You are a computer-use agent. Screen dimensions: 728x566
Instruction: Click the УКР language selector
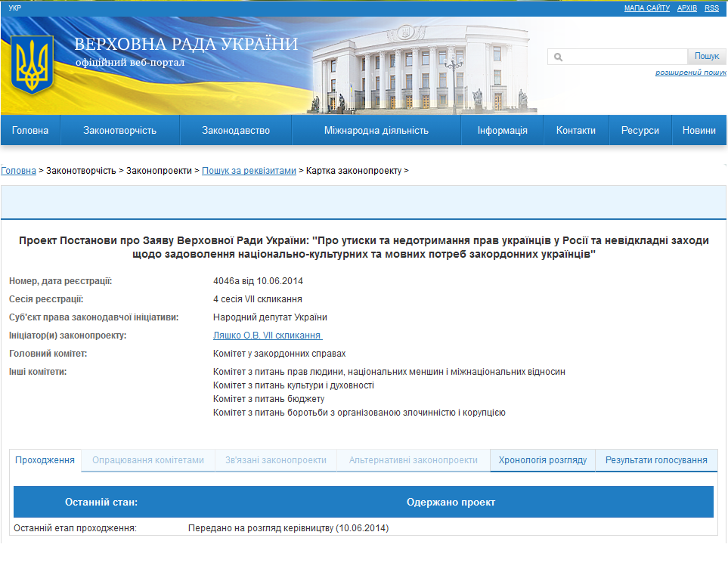15,8
